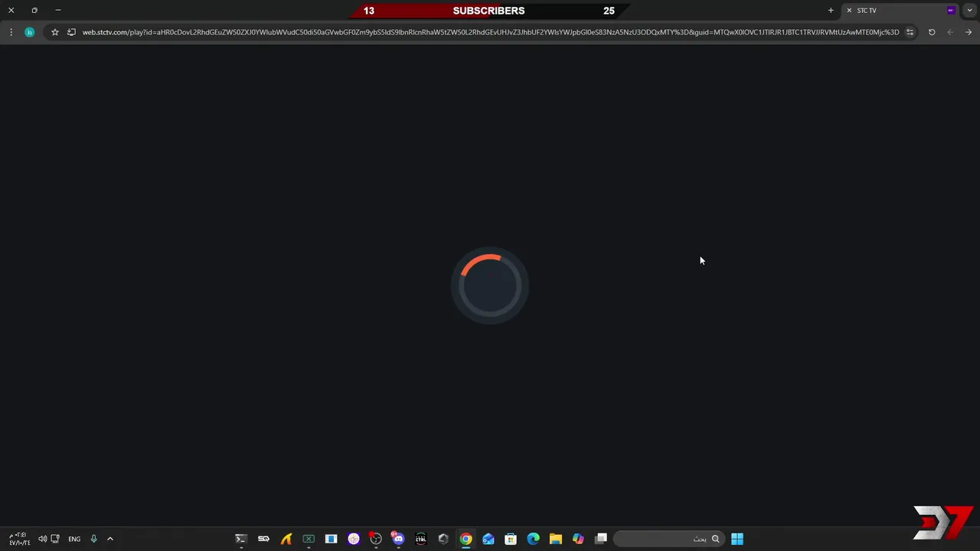Open Outlook from the taskbar

coord(488,539)
